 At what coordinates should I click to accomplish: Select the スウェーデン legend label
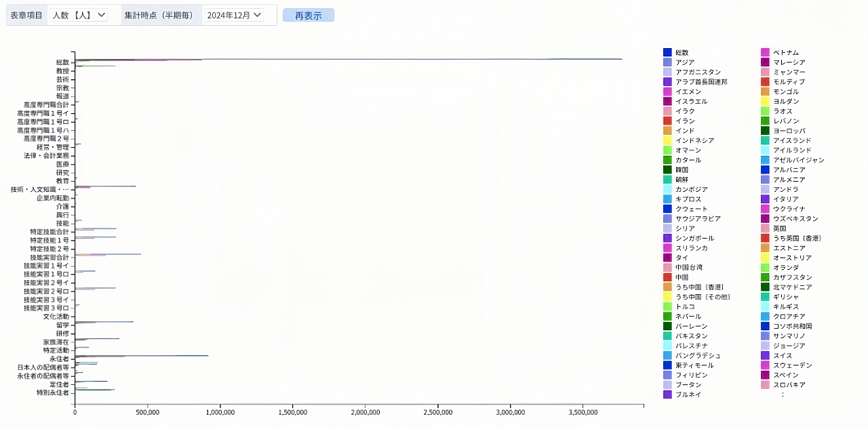792,365
